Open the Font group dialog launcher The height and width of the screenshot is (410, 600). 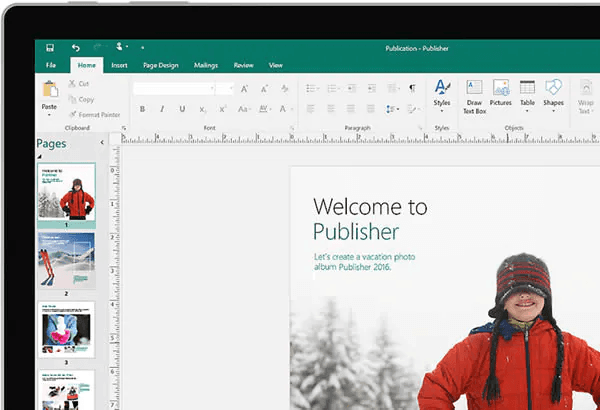coord(292,128)
